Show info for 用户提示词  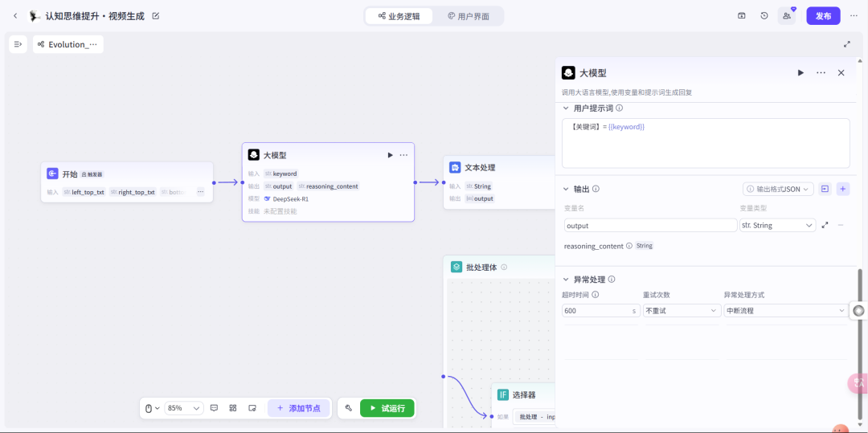click(x=620, y=108)
